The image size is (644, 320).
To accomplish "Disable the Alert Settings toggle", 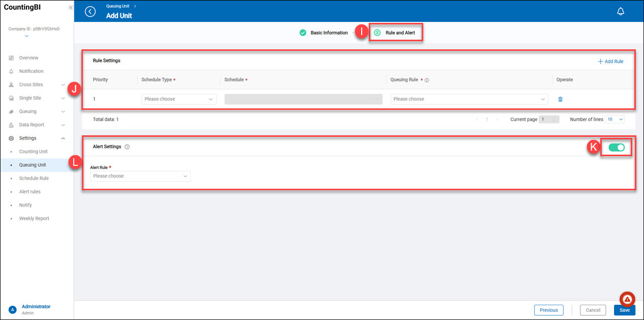I will [x=616, y=148].
